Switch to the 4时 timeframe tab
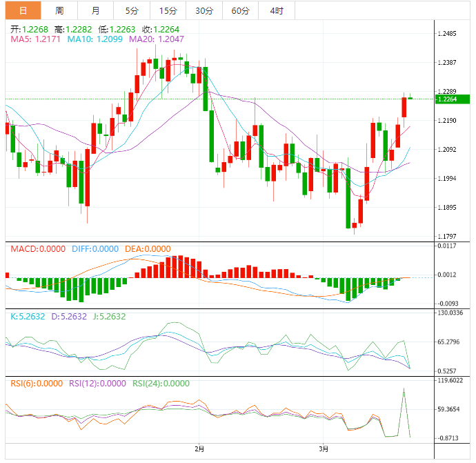Viewport: 476px width, 463px height. (x=277, y=10)
